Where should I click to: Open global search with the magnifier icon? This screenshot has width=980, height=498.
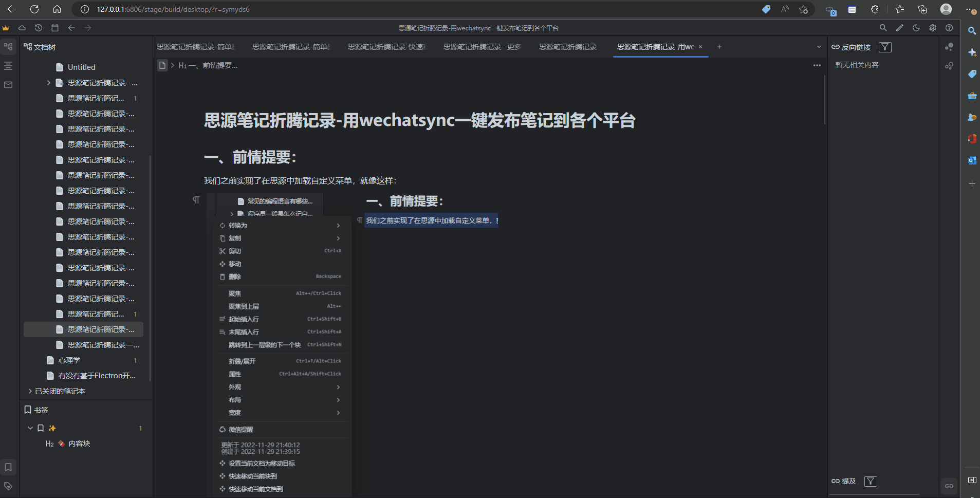[883, 28]
